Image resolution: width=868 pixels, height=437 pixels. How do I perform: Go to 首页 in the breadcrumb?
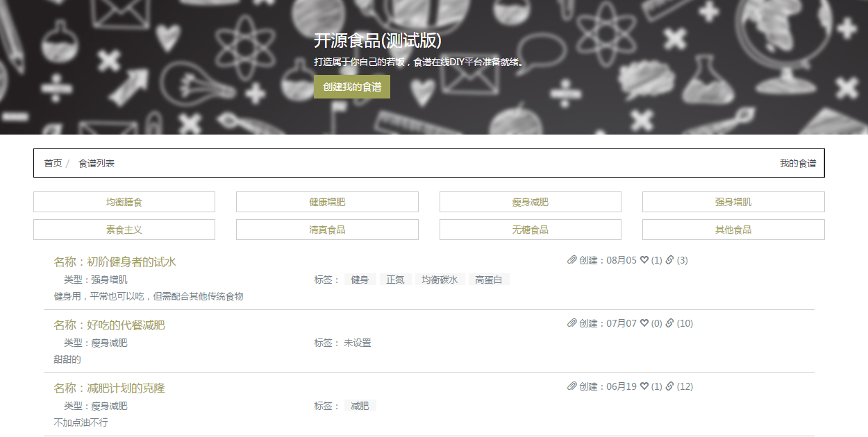(x=53, y=163)
